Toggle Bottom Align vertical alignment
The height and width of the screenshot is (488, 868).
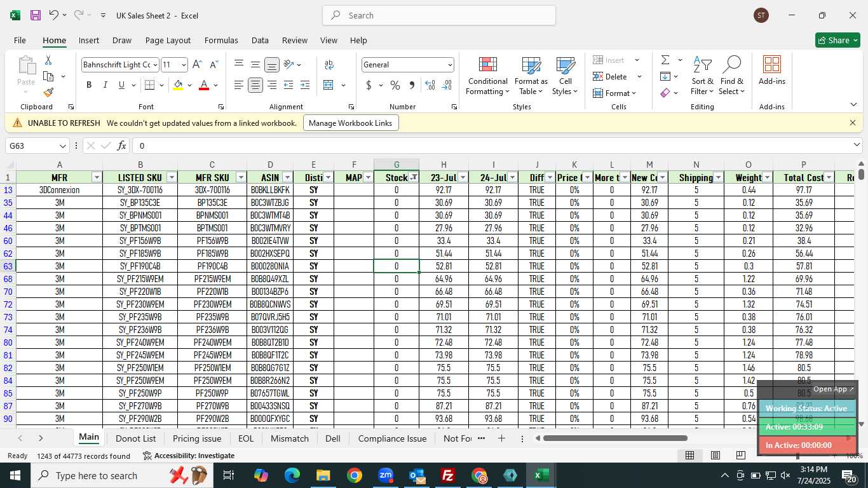[x=271, y=65]
